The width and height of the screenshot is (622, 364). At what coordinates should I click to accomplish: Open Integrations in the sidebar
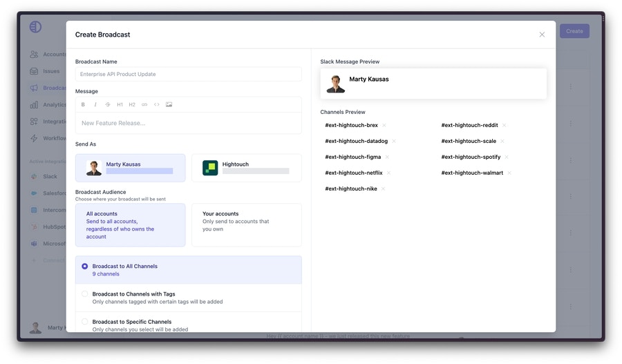tap(48, 122)
